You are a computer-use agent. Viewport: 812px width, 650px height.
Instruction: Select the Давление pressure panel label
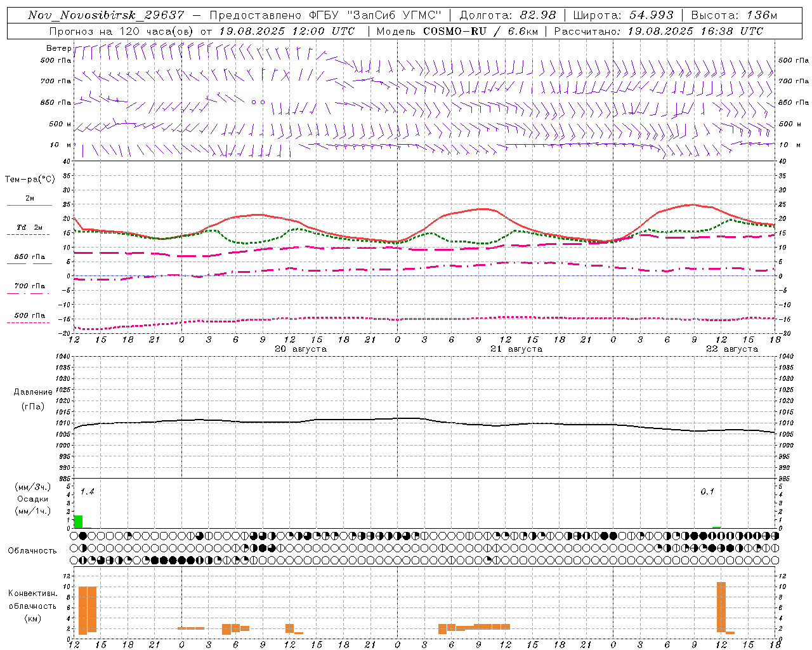33,392
